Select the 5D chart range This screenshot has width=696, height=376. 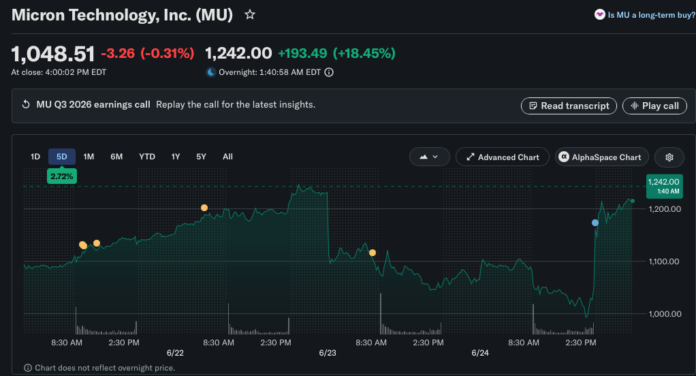point(62,157)
